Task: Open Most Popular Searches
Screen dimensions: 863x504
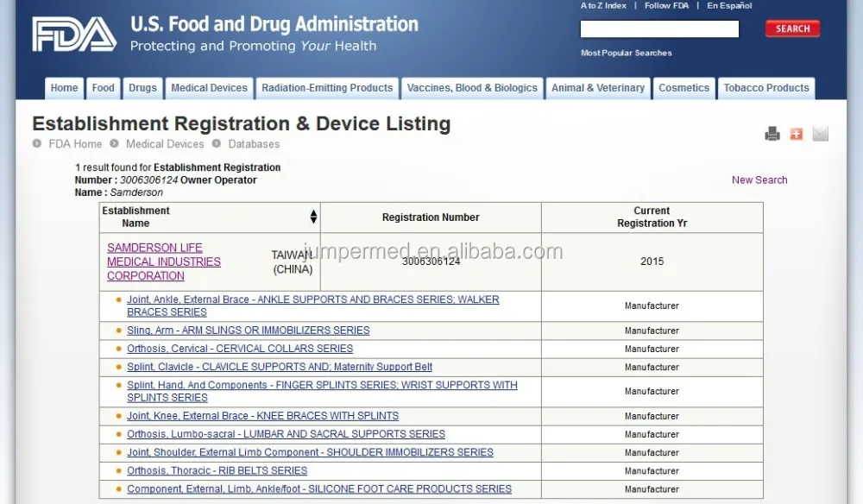Action: (627, 53)
